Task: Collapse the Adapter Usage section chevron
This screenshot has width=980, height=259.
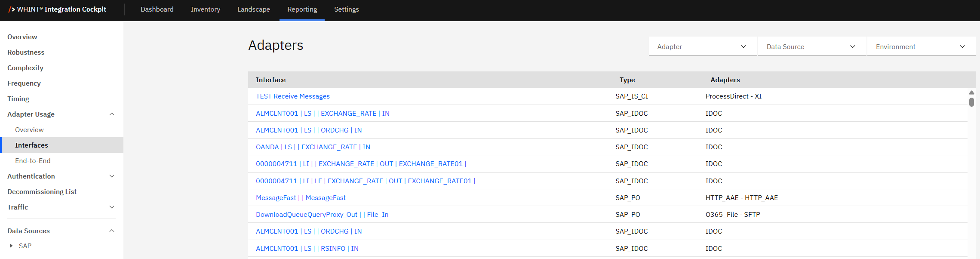Action: [112, 114]
